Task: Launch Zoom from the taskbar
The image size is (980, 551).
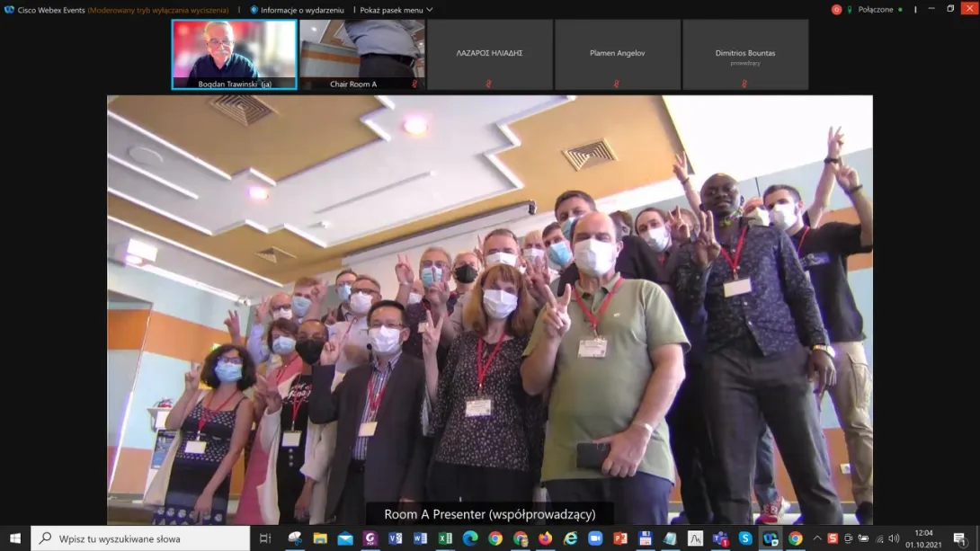Action: point(595,538)
